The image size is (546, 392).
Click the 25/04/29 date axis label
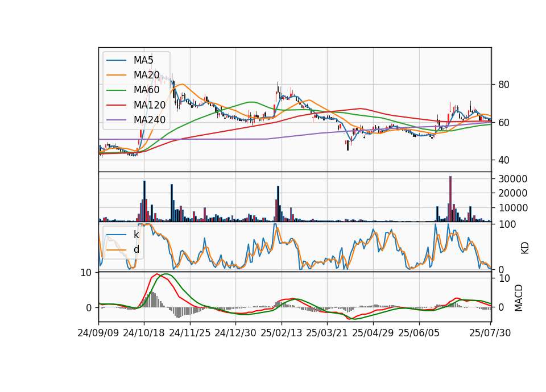373,333
